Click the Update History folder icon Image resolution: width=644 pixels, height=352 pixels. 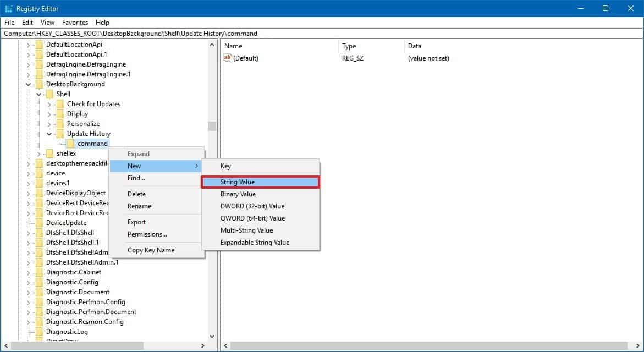60,134
